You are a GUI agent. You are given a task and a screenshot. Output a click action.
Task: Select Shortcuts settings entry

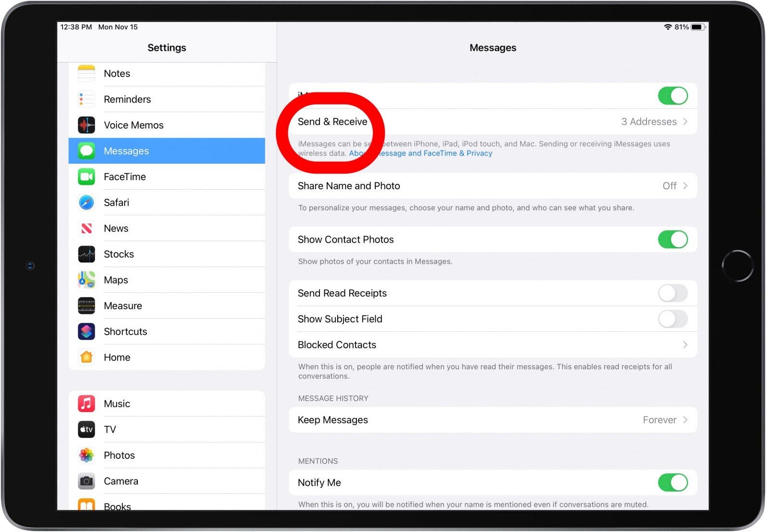tap(167, 332)
